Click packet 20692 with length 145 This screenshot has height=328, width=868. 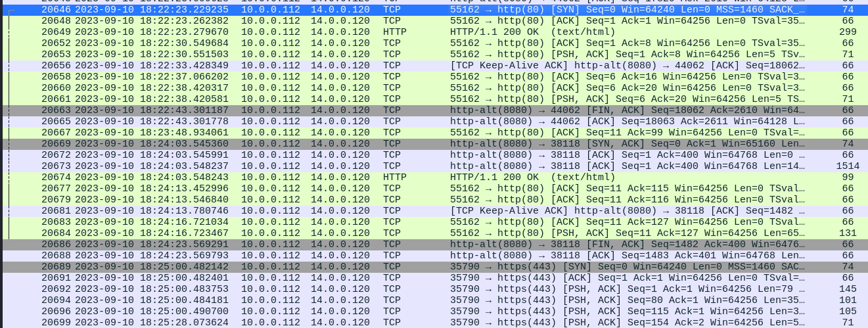pyautogui.click(x=434, y=289)
